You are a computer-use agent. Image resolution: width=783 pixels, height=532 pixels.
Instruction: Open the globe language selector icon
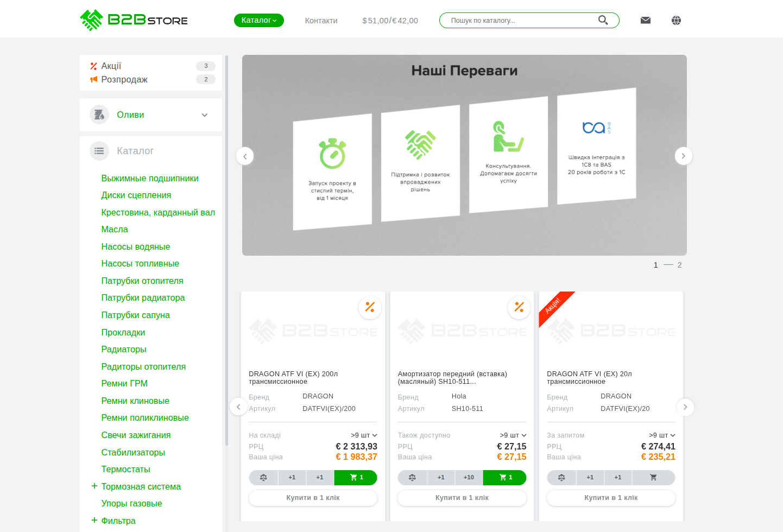tap(676, 21)
